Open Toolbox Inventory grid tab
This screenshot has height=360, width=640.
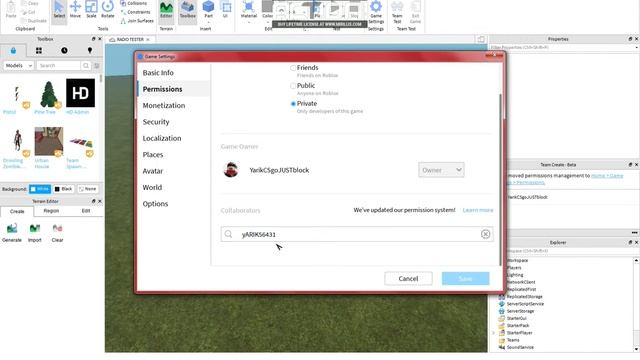(x=39, y=51)
